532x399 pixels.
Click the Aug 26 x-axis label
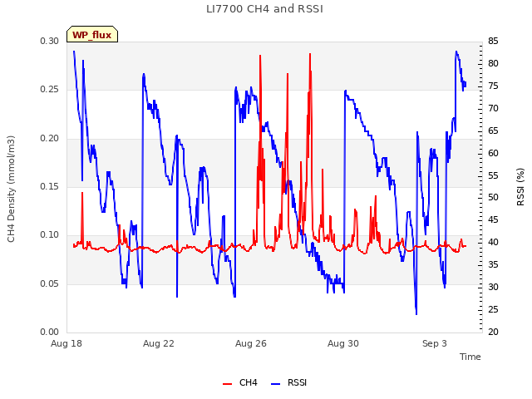tap(251, 343)
